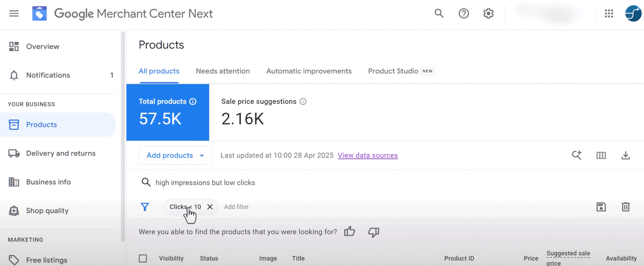The height and width of the screenshot is (266, 644).
Task: Click the thumbs down feedback icon
Action: [x=374, y=232]
